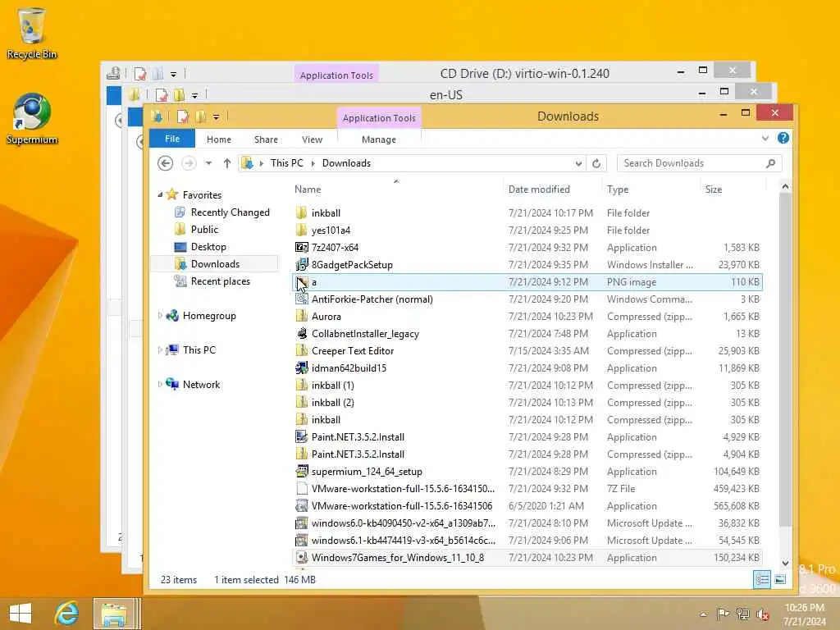Viewport: 840px width, 630px height.
Task: Sort by Size column header
Action: [733, 189]
